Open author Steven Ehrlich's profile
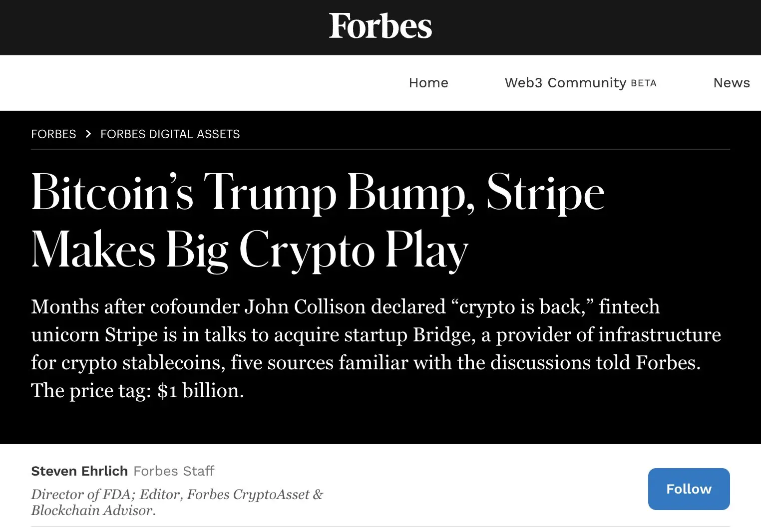 point(79,471)
